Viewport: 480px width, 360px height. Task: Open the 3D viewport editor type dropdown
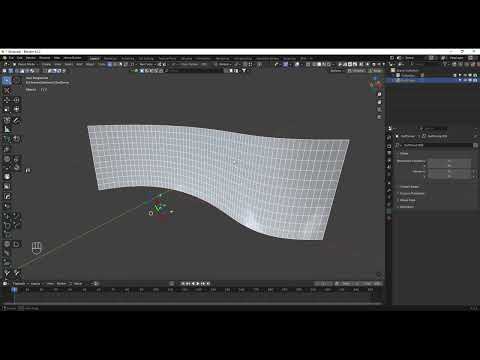pyautogui.click(x=7, y=64)
